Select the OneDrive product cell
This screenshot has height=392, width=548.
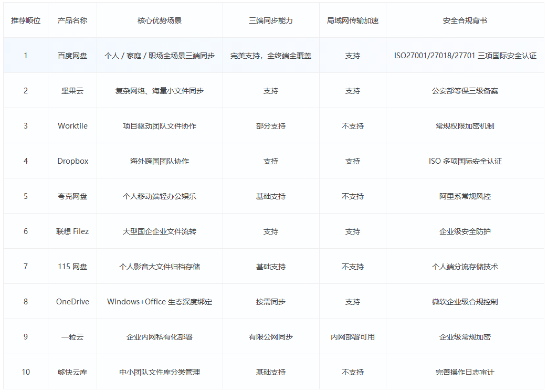click(x=72, y=302)
